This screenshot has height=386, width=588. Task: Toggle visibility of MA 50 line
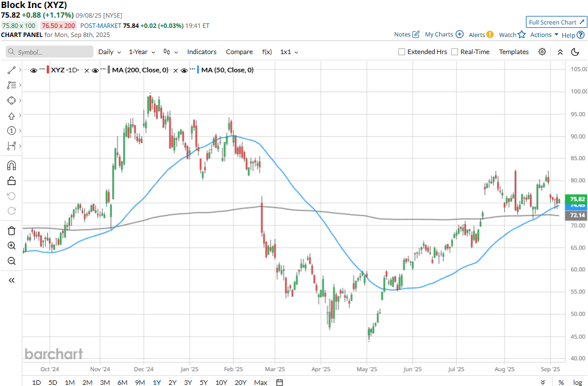[x=183, y=70]
